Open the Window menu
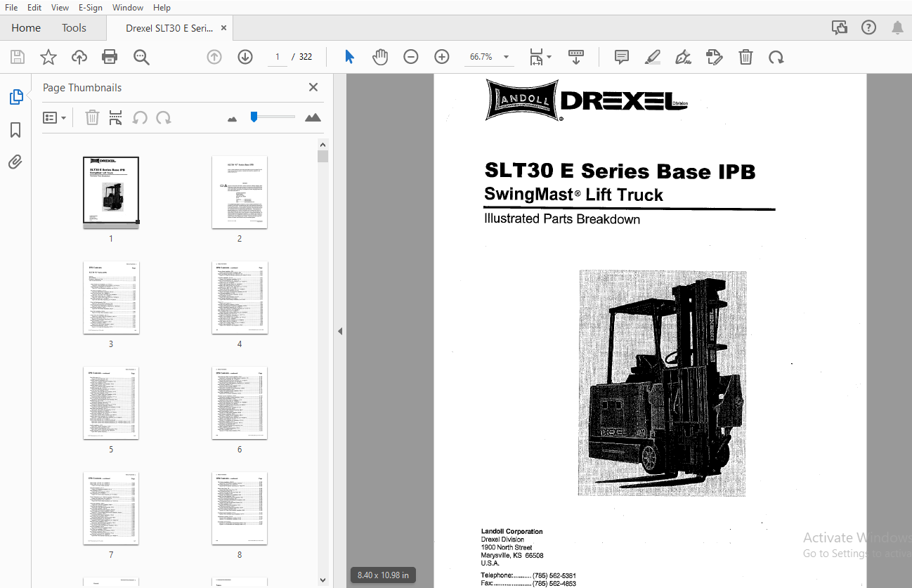The width and height of the screenshot is (912, 588). click(x=128, y=8)
